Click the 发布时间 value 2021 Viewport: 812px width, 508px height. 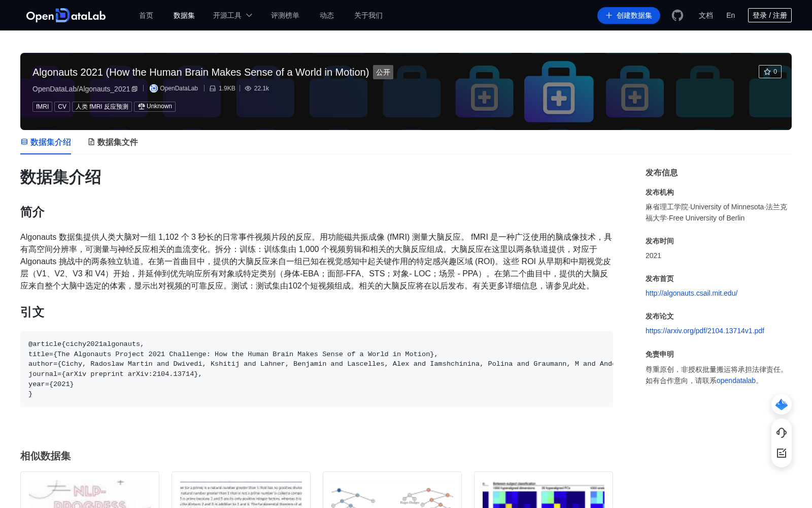coord(653,256)
